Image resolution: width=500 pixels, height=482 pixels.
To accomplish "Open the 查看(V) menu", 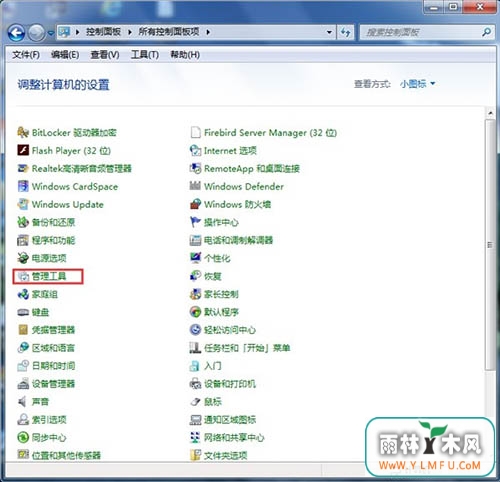I will coord(105,55).
